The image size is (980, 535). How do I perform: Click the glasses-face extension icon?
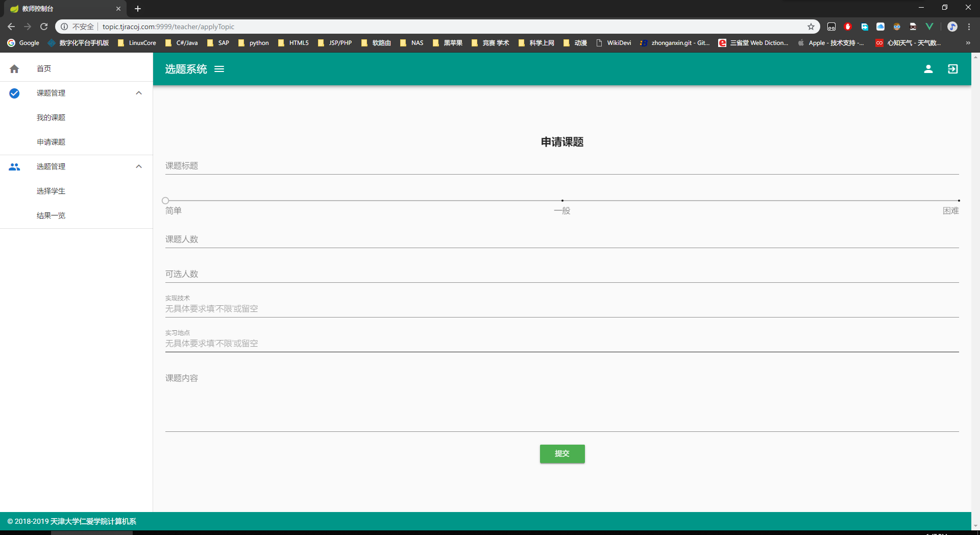click(897, 27)
